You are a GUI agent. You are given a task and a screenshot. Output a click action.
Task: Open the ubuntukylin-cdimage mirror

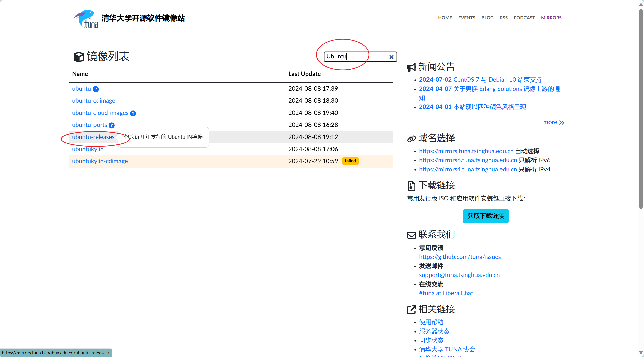(x=100, y=161)
